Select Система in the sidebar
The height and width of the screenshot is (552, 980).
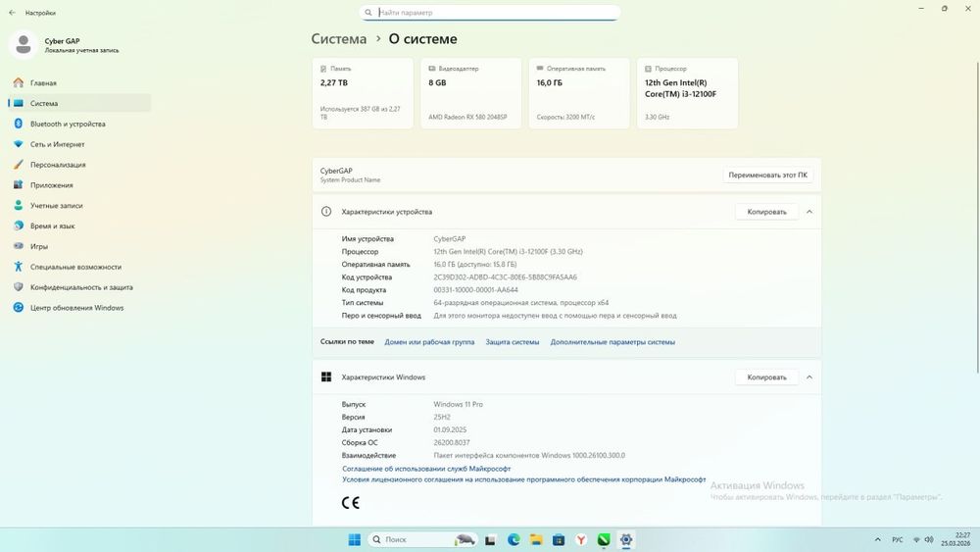pos(79,103)
